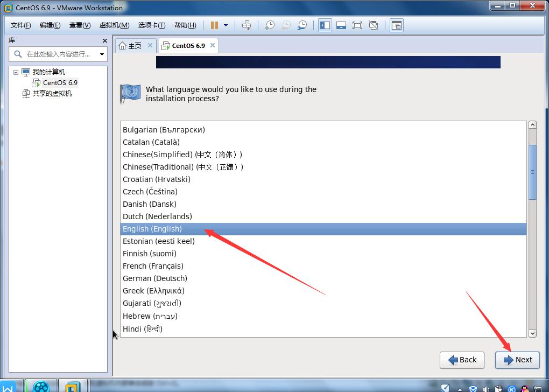Pick Czech (Čeština) in the list
The height and width of the screenshot is (392, 549).
[x=323, y=192]
